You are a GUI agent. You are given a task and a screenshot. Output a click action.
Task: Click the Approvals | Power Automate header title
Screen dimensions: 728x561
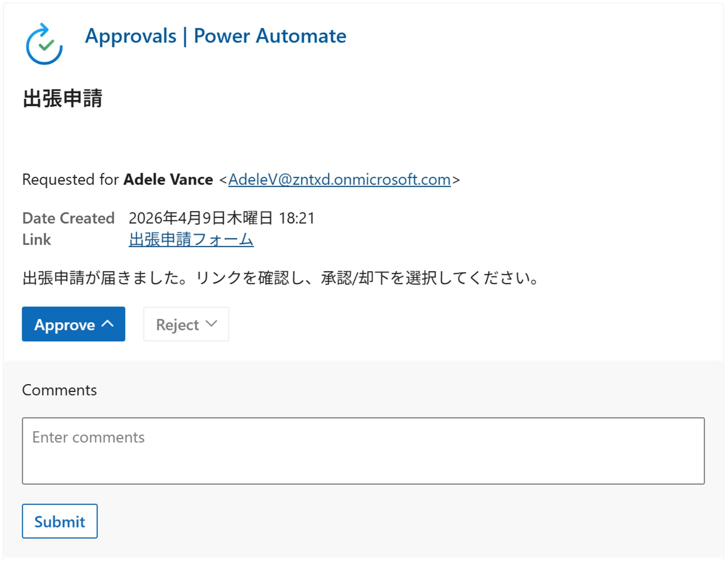coord(216,36)
